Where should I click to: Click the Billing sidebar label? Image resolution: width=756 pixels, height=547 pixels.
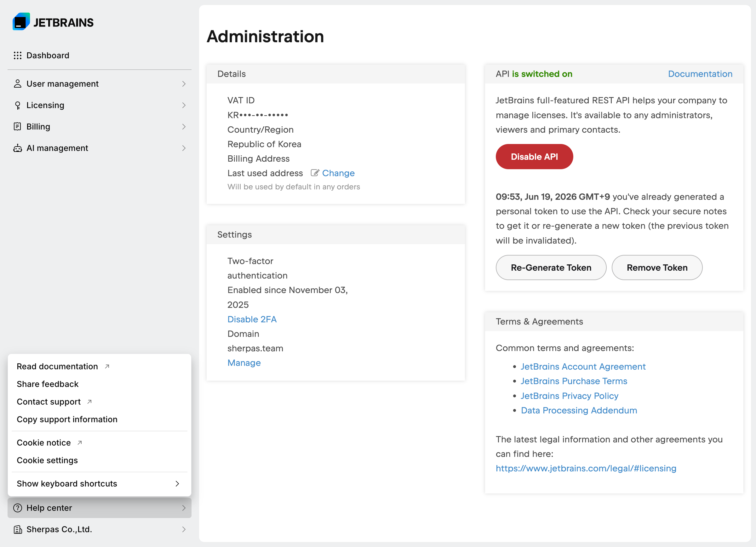38,127
